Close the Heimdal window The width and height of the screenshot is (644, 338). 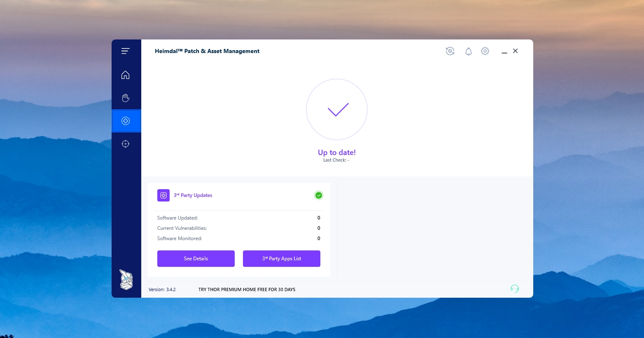coord(515,51)
